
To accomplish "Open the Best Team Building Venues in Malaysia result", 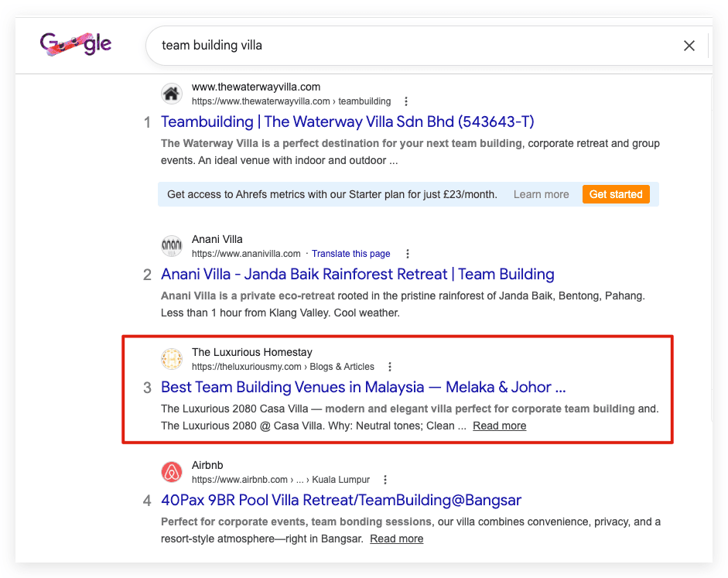I will 363,387.
